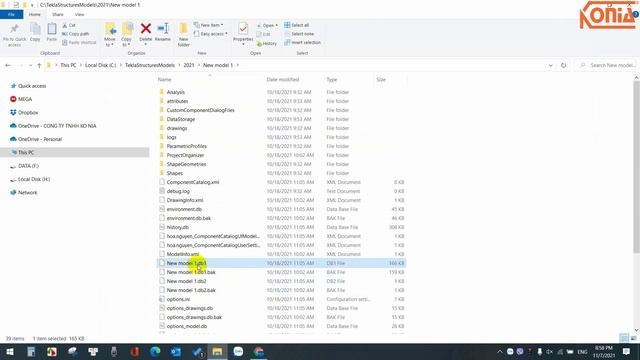Image resolution: width=640 pixels, height=360 pixels.
Task: Click Copy path command
Action: pyautogui.click(x=76, y=34)
